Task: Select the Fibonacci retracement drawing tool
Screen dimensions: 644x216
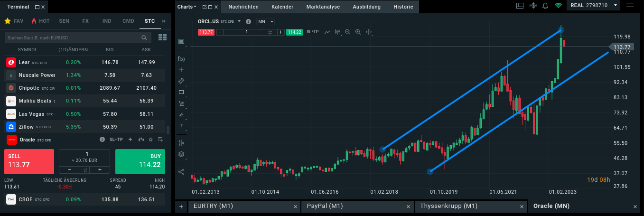Action: [x=181, y=103]
